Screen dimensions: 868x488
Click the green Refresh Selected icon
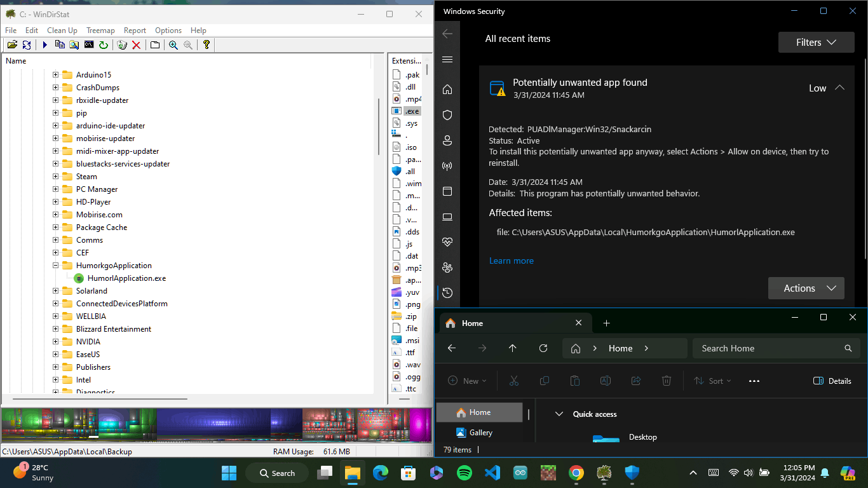point(103,45)
